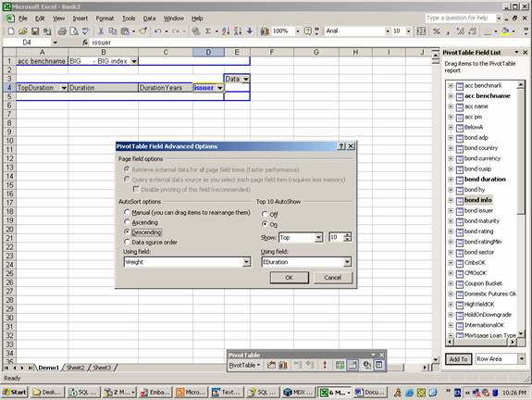Click the red Refresh Data exclamation icon

tap(325, 365)
